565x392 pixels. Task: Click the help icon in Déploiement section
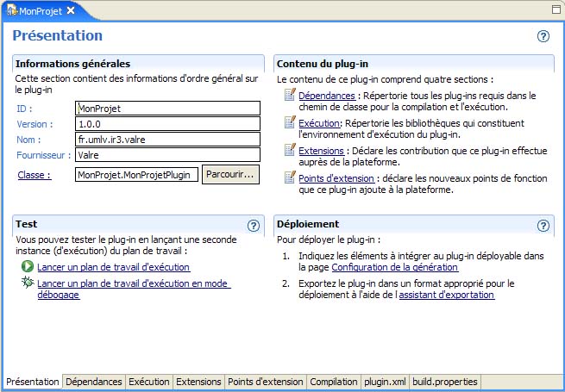(543, 225)
